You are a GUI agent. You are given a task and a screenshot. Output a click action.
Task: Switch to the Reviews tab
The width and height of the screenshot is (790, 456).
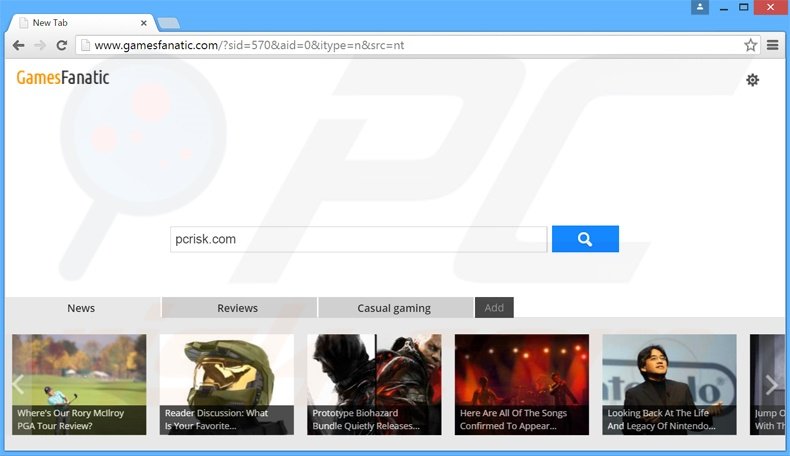tap(237, 308)
